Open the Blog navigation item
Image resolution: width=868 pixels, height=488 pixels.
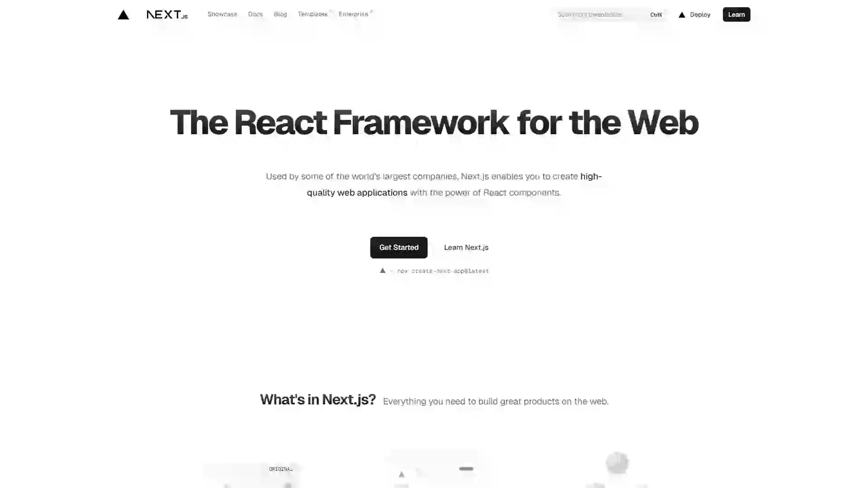pyautogui.click(x=279, y=14)
